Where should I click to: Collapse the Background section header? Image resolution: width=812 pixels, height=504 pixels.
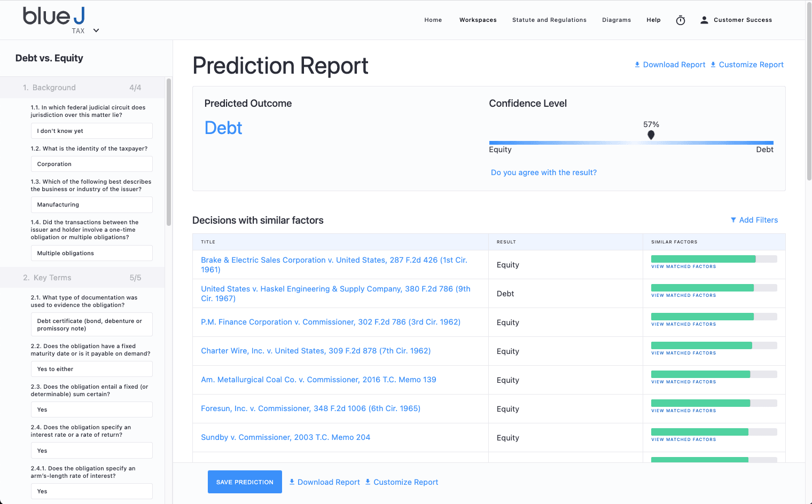[82, 88]
